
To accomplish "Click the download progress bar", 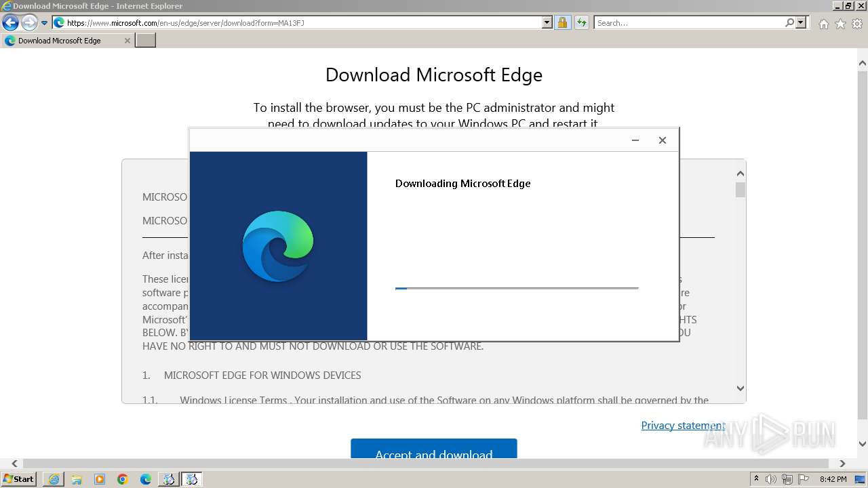I will click(517, 288).
